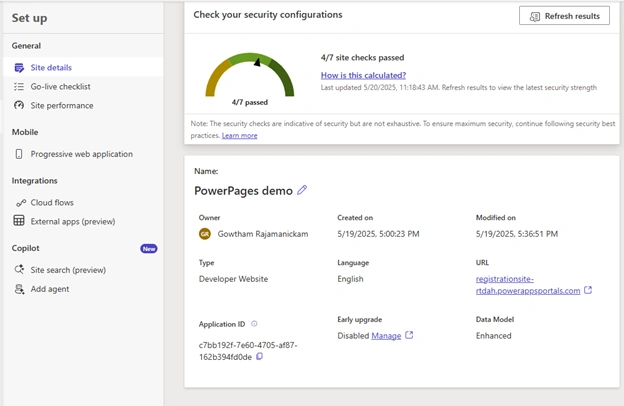Click the Application ID info icon
This screenshot has height=406, width=624.
254,324
